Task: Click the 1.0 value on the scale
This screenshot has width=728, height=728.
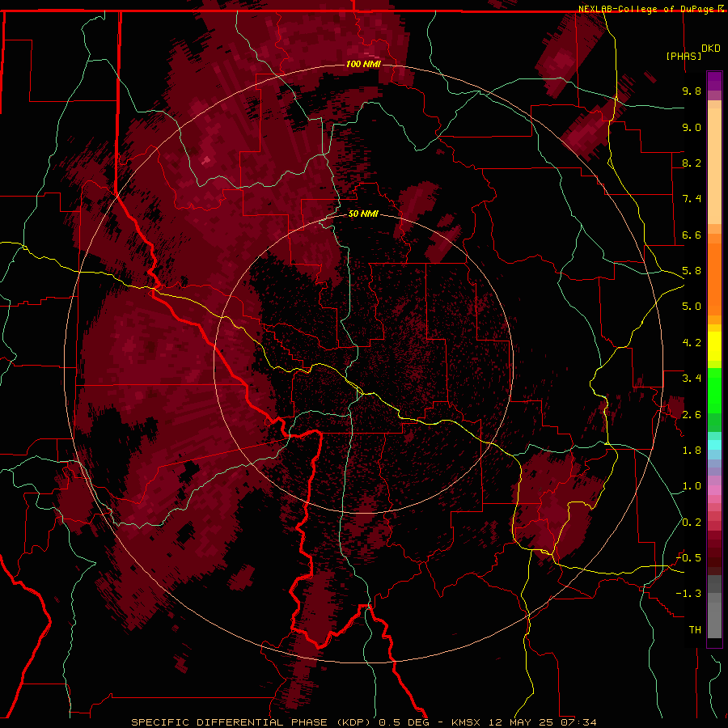Action: tap(692, 486)
